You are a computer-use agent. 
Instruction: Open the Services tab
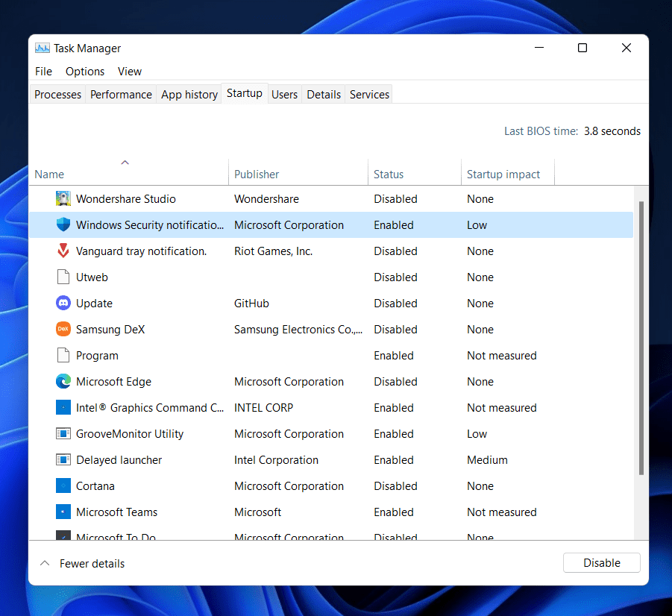(369, 95)
